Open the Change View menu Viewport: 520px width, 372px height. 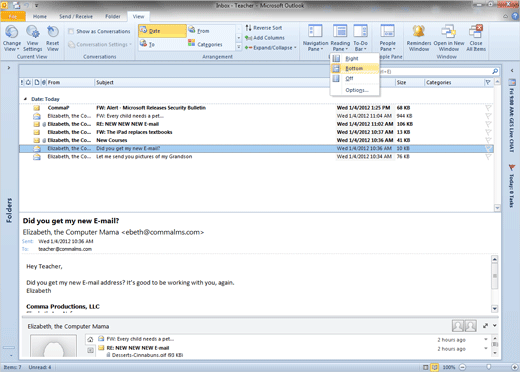[x=12, y=39]
